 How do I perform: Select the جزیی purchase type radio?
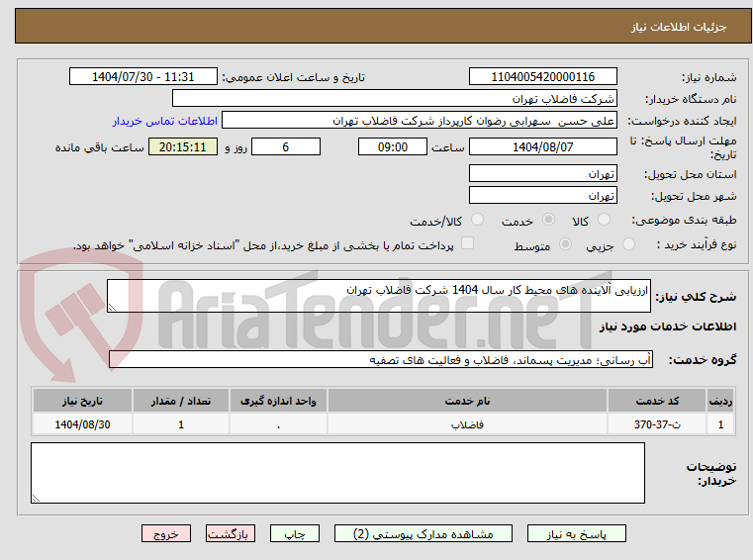pyautogui.click(x=628, y=244)
